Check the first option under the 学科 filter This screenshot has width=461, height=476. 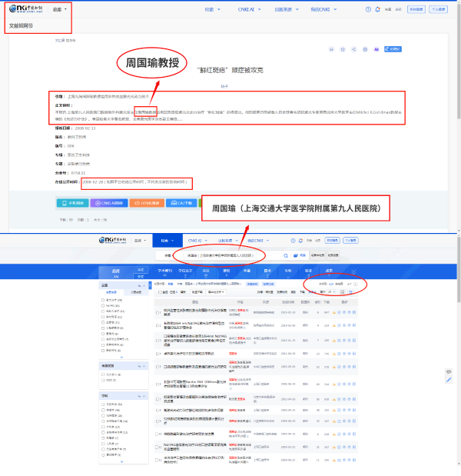[x=104, y=403]
